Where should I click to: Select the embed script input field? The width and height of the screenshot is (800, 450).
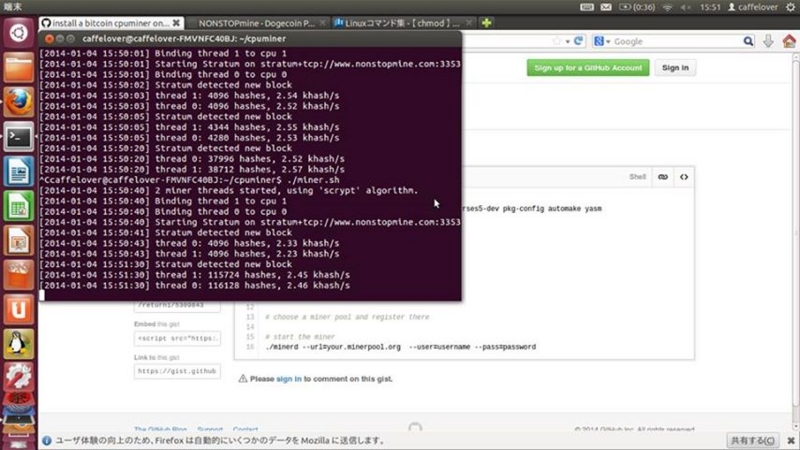pyautogui.click(x=177, y=338)
